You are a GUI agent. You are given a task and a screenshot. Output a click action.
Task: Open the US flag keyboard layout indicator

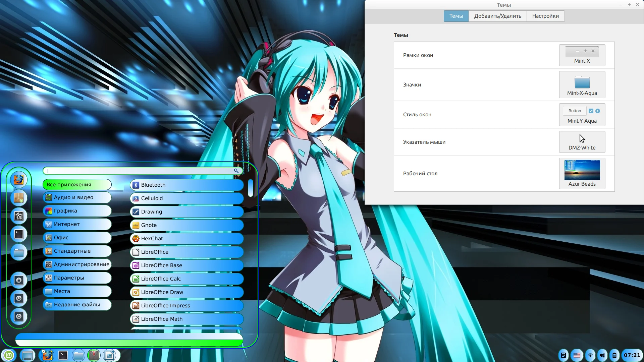click(577, 355)
